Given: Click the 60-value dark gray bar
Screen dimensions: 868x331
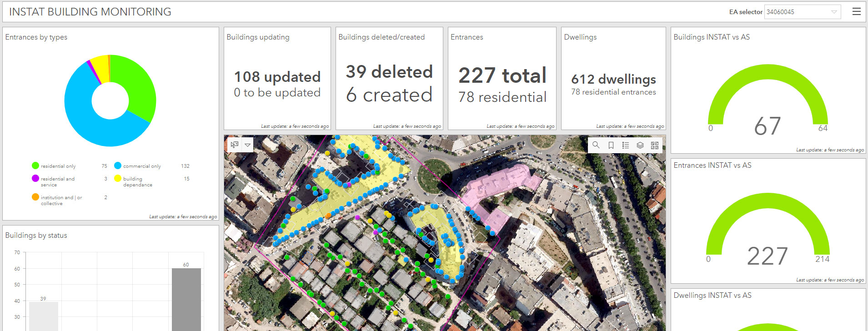Looking at the screenshot, I should pyautogui.click(x=186, y=300).
